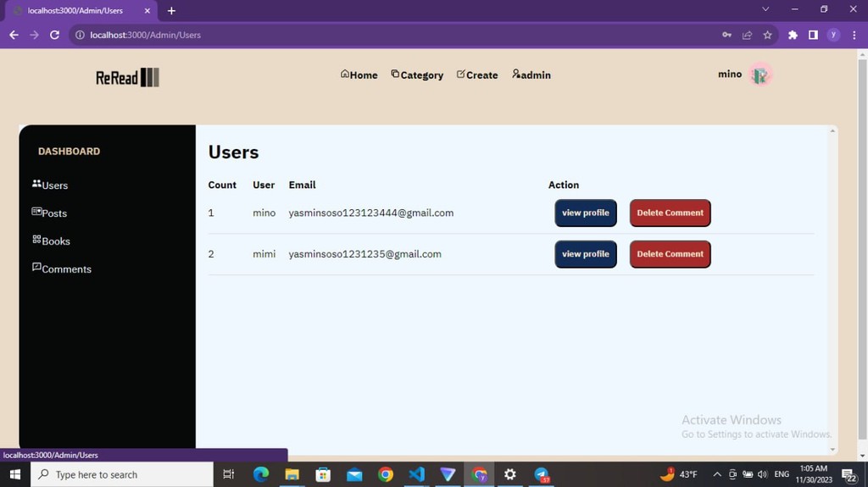
Task: Click the Action column header
Action: pos(564,185)
